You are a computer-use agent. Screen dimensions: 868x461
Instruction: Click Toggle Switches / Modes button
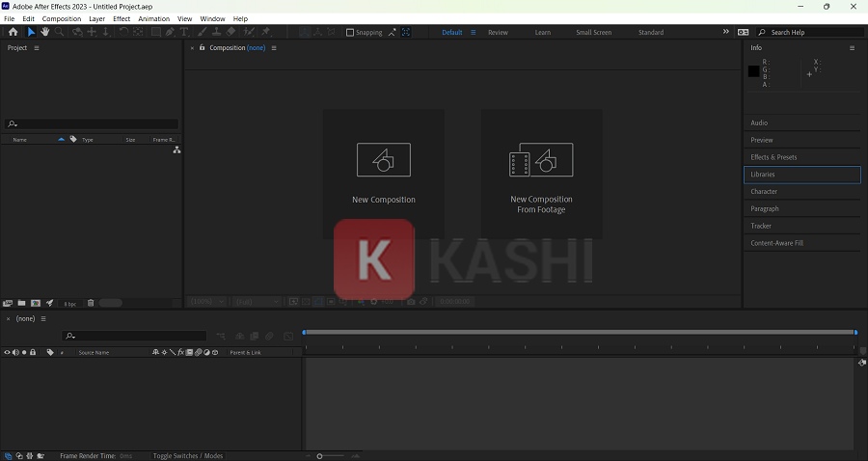pos(188,456)
